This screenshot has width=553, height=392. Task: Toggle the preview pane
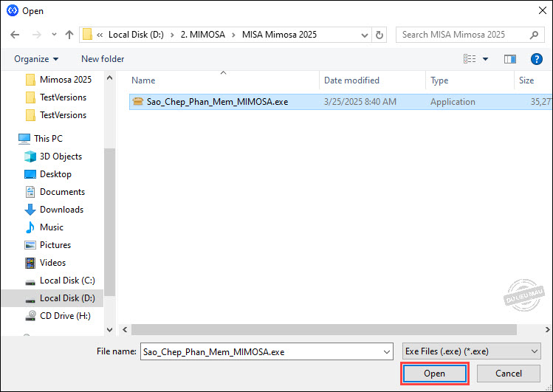(x=510, y=59)
